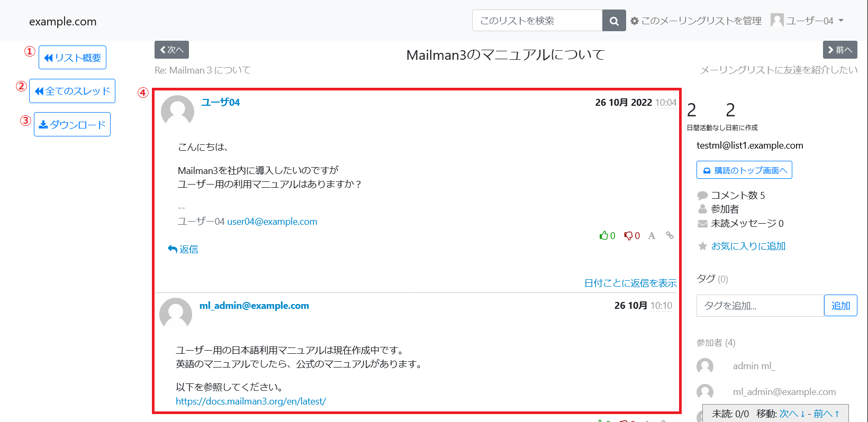This screenshot has width=868, height=422.
Task: Click the ml_admin@example.com sender name
Action: (x=254, y=306)
